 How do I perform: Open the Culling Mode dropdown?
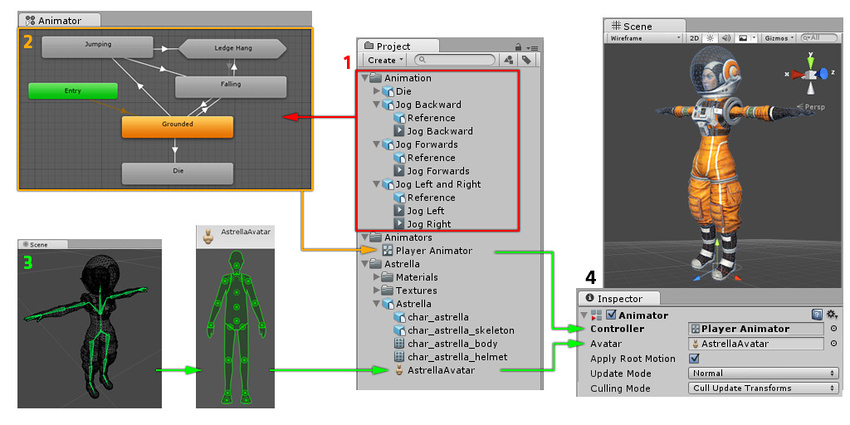point(763,388)
